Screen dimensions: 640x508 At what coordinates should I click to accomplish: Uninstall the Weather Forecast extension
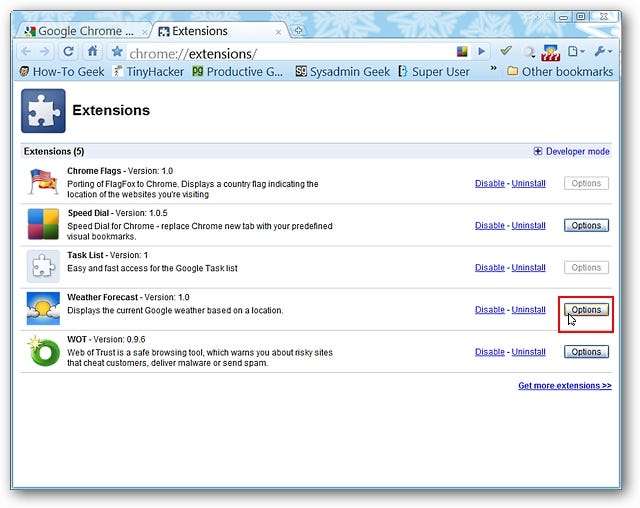coord(529,310)
